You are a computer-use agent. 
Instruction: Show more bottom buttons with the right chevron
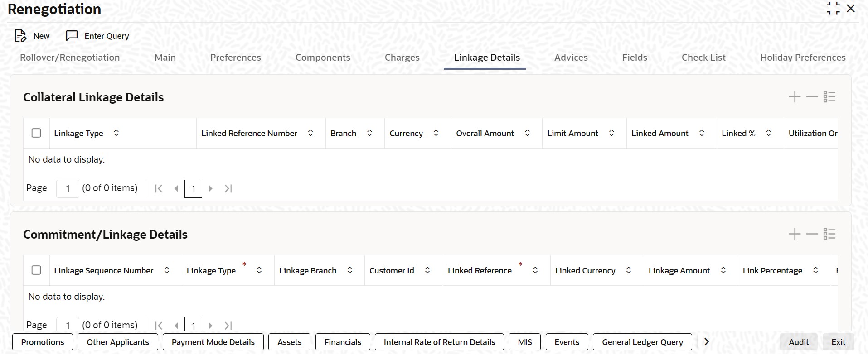pos(706,342)
